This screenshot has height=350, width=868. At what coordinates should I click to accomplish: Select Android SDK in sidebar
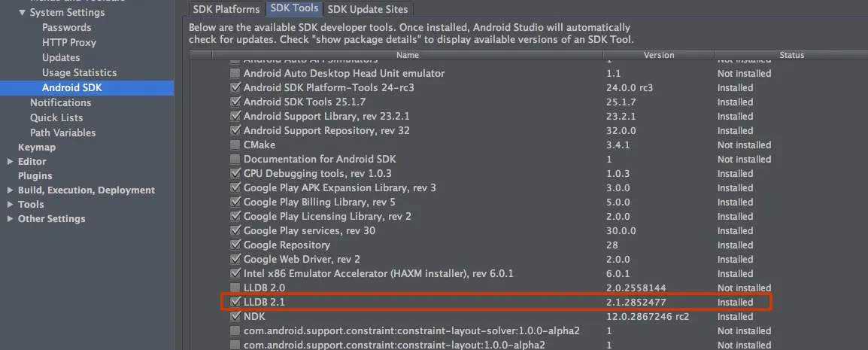pos(72,87)
